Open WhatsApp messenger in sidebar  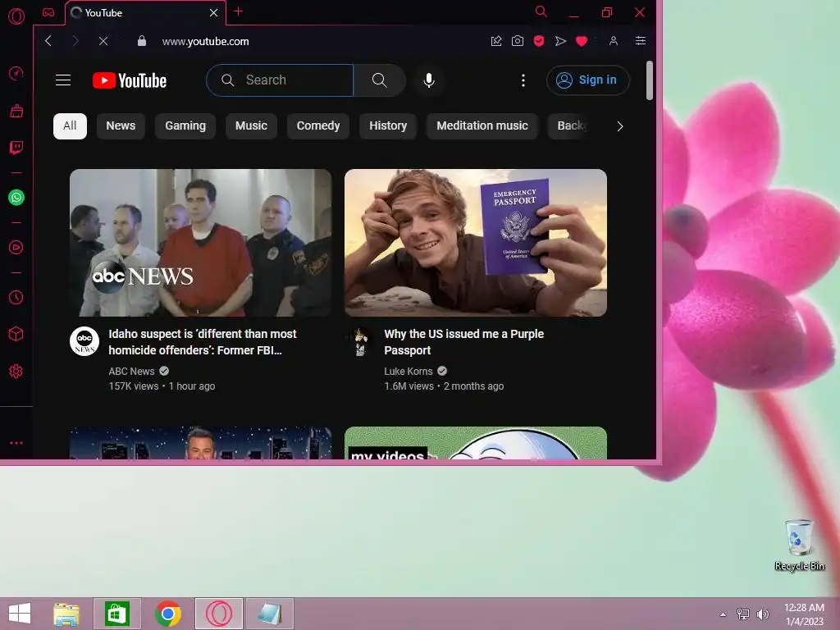pyautogui.click(x=16, y=198)
